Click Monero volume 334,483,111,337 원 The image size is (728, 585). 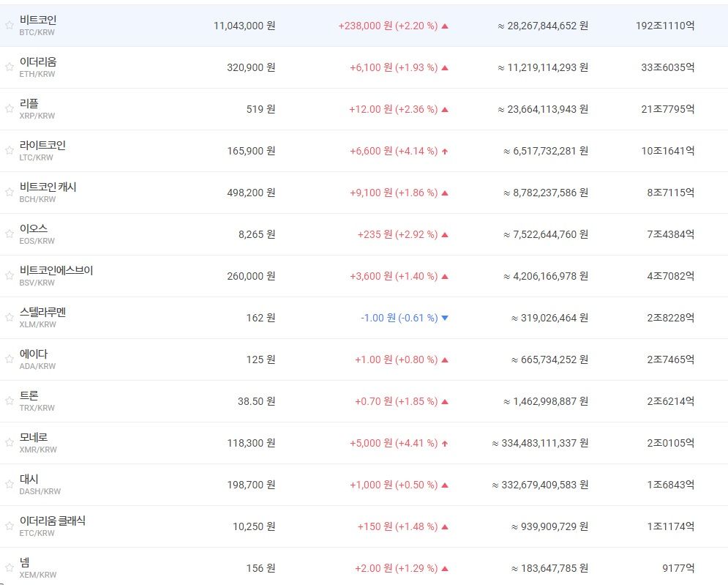[540, 443]
